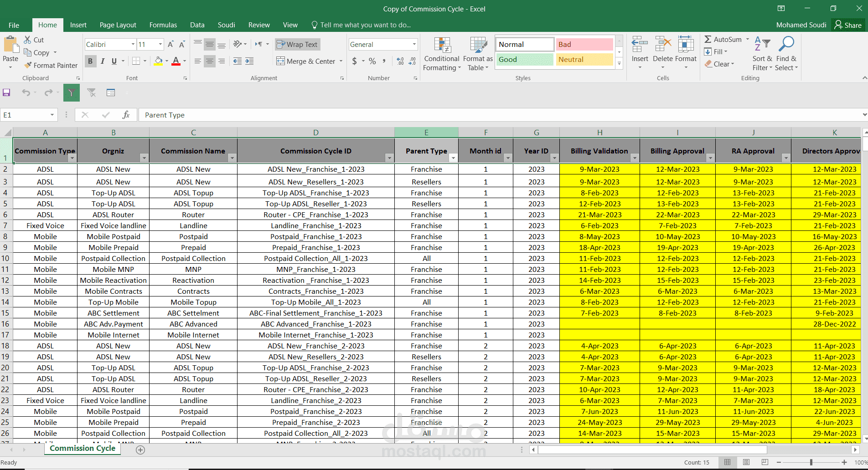Click the cell Borders icon
This screenshot has width=868, height=470.
click(x=136, y=61)
